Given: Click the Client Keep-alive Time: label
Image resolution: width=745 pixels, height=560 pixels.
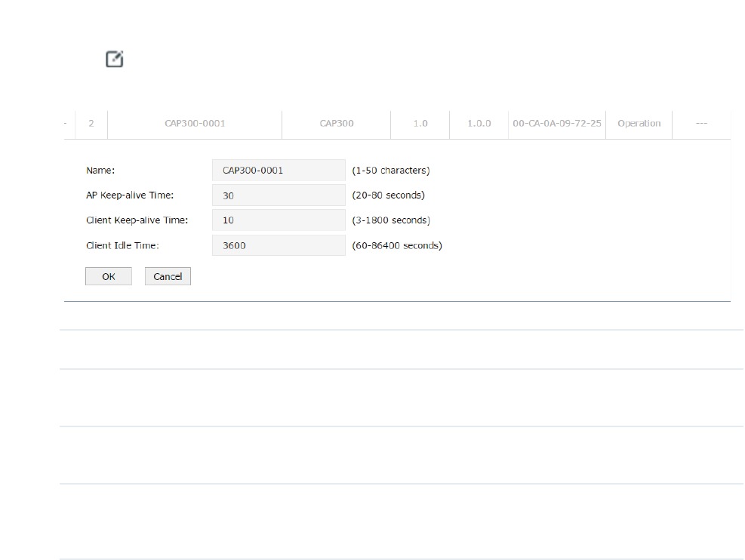Looking at the screenshot, I should coord(137,220).
